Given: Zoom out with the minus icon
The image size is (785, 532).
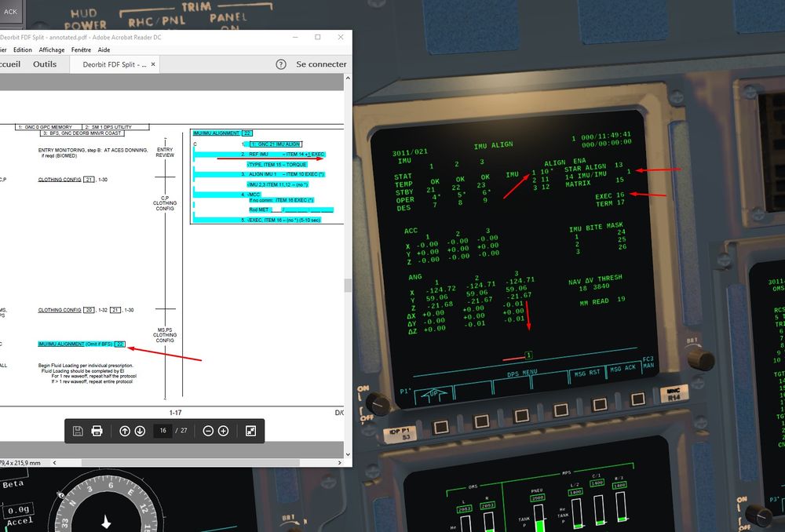Looking at the screenshot, I should 208,431.
